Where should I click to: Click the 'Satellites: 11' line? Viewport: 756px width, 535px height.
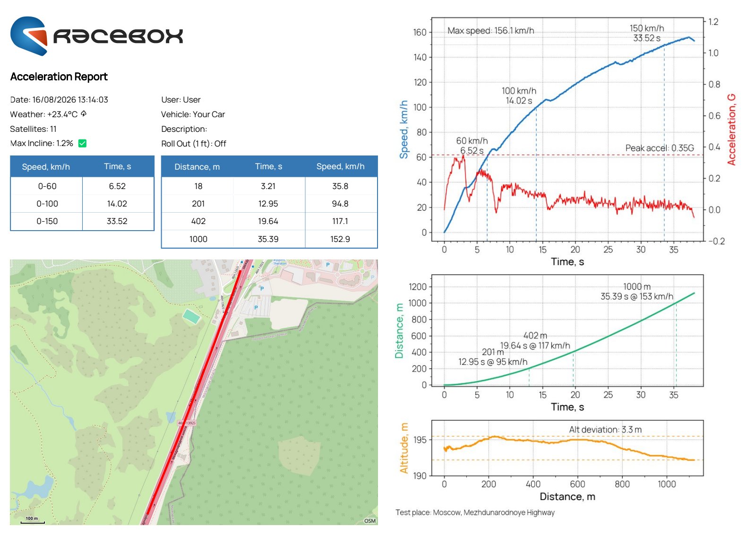(x=33, y=129)
